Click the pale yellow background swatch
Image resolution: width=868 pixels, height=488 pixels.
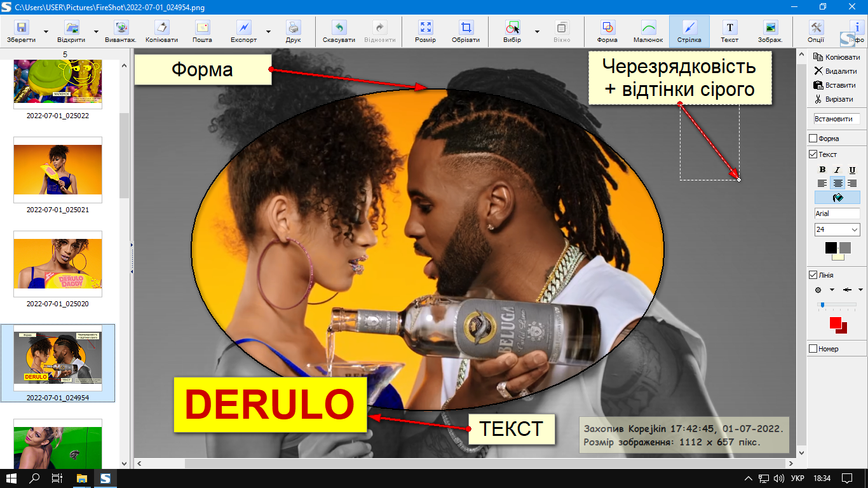coord(838,257)
